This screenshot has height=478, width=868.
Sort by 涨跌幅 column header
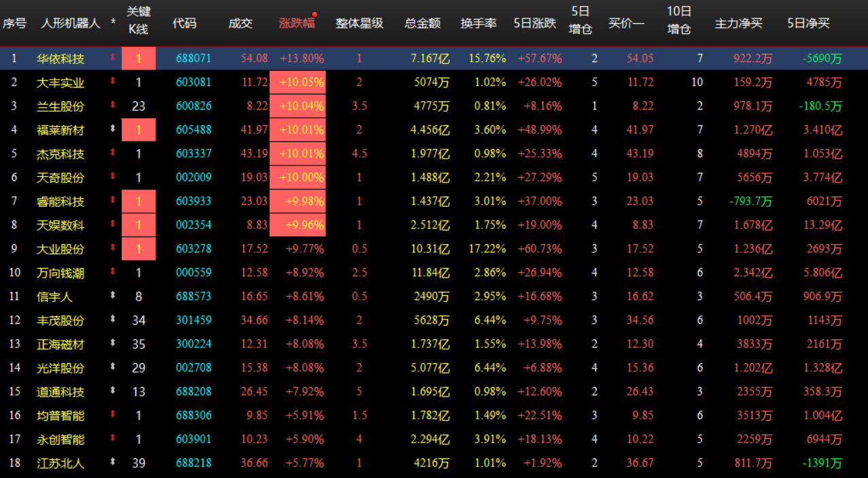pos(297,23)
